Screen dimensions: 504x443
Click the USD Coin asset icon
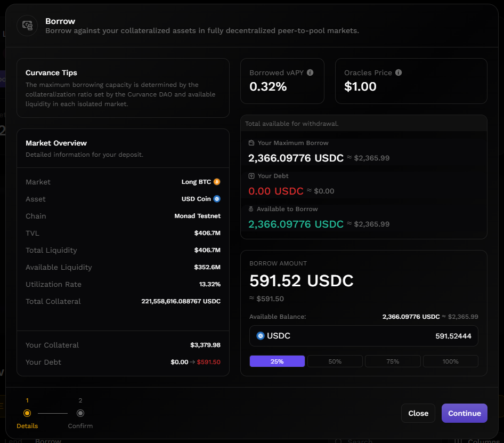click(x=217, y=199)
